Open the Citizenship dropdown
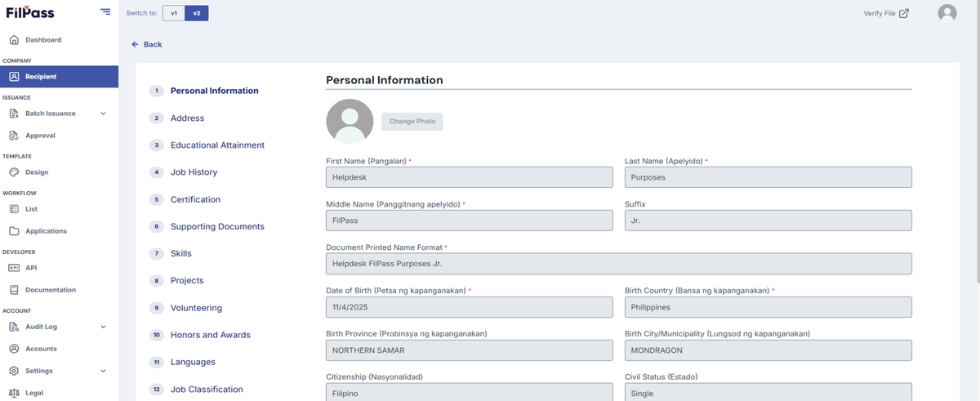Viewport: 980px width, 401px height. tap(470, 392)
